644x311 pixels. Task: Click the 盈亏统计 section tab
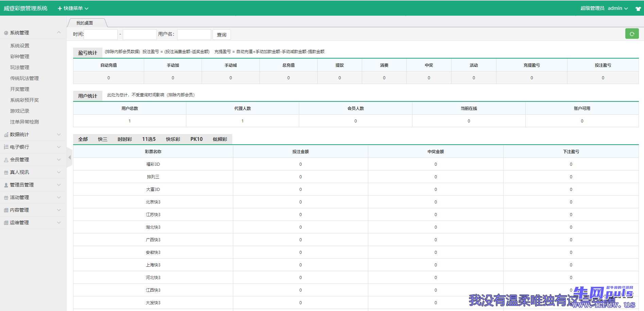[x=88, y=53]
